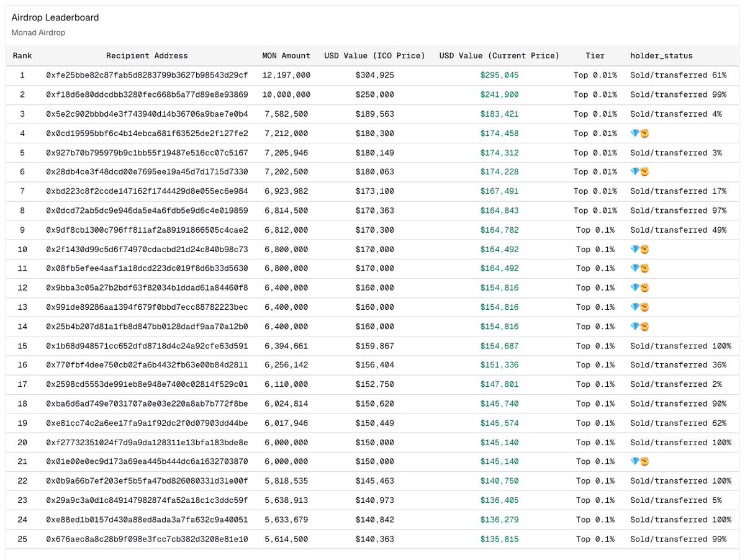Click current price value $135,815
745x560 pixels.
click(x=499, y=540)
